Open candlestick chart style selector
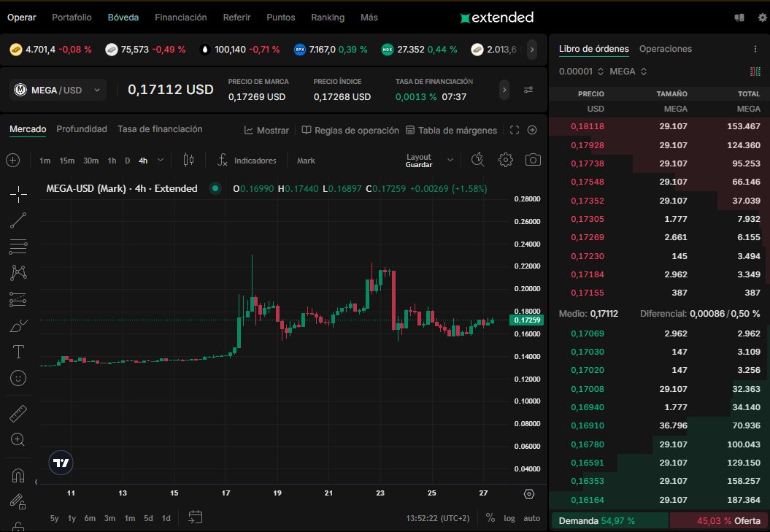This screenshot has height=532, width=770. [x=188, y=160]
